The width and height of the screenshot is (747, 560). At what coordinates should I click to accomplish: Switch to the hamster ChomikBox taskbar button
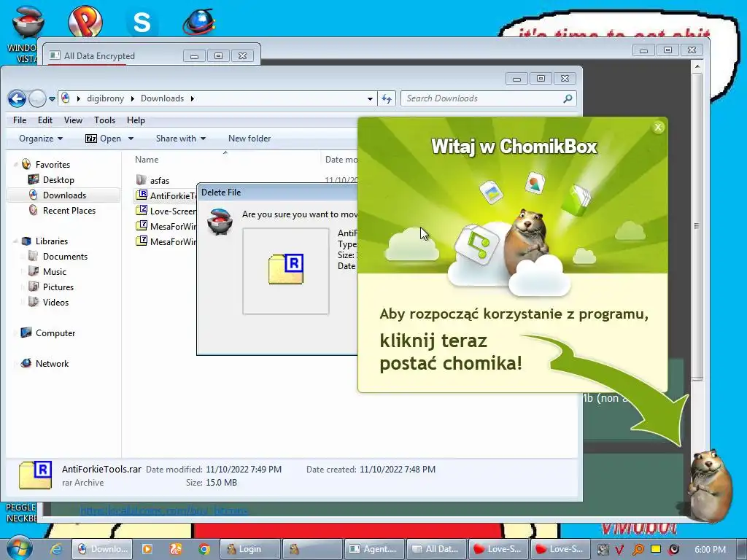(312, 549)
